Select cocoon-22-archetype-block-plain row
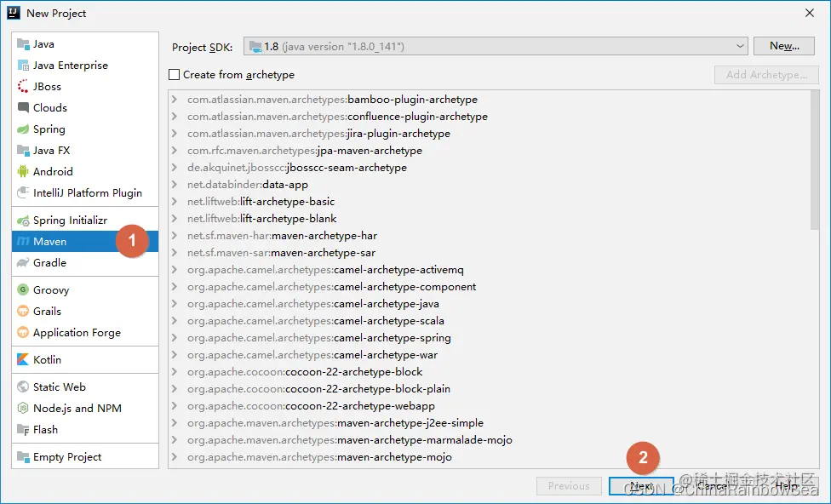831x504 pixels. click(490, 388)
